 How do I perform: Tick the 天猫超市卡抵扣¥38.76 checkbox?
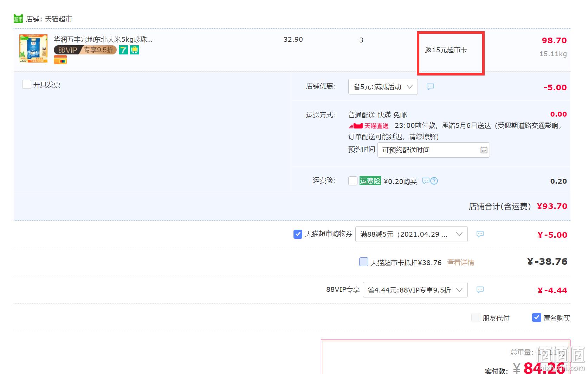point(364,262)
